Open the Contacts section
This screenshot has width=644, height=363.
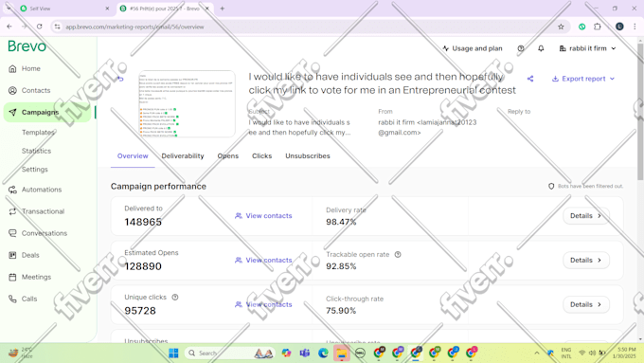35,90
